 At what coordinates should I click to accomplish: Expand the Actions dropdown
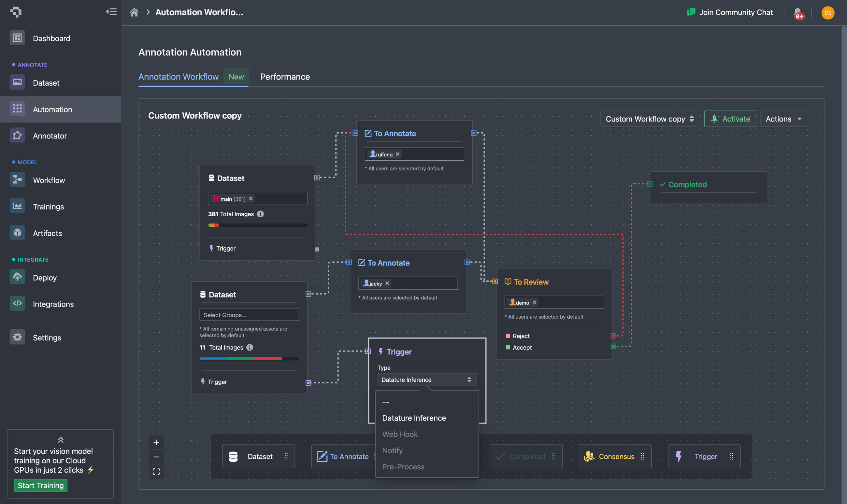(784, 119)
